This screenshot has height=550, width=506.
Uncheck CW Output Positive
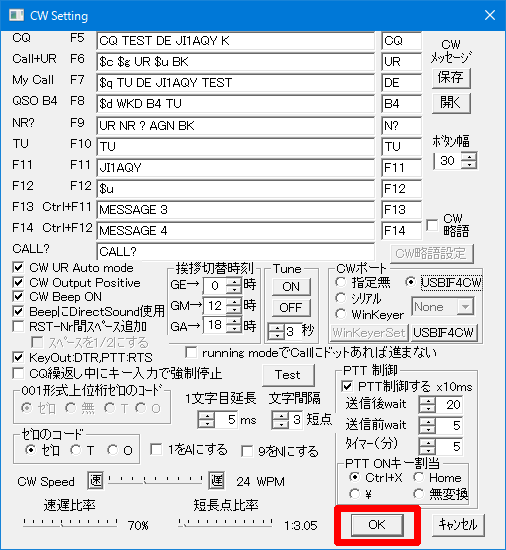[x=18, y=282]
